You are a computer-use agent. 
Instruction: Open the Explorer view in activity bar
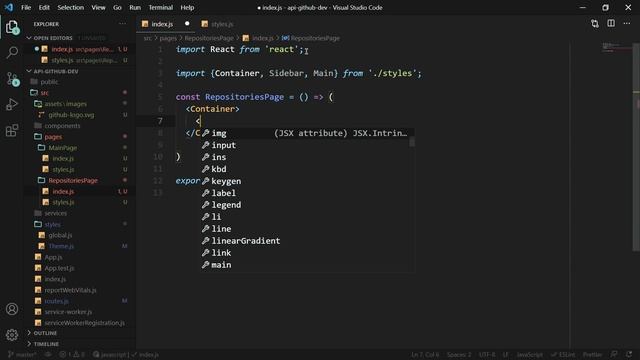[12, 27]
